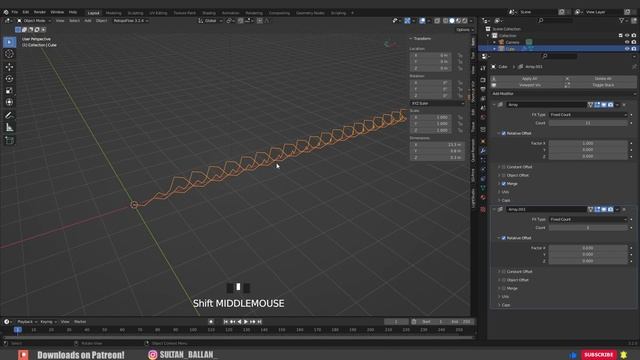Enable Constant Offset in Array modifier
640x360 pixels.
point(504,167)
